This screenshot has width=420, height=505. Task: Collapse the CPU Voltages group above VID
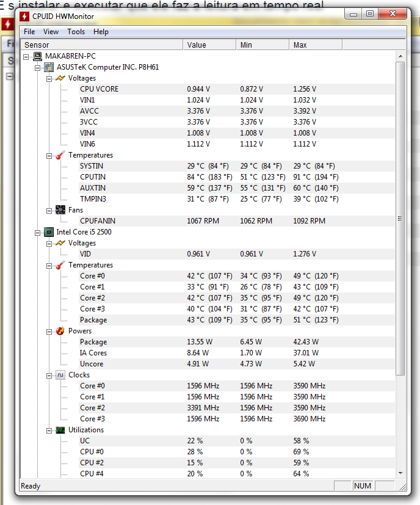click(49, 244)
